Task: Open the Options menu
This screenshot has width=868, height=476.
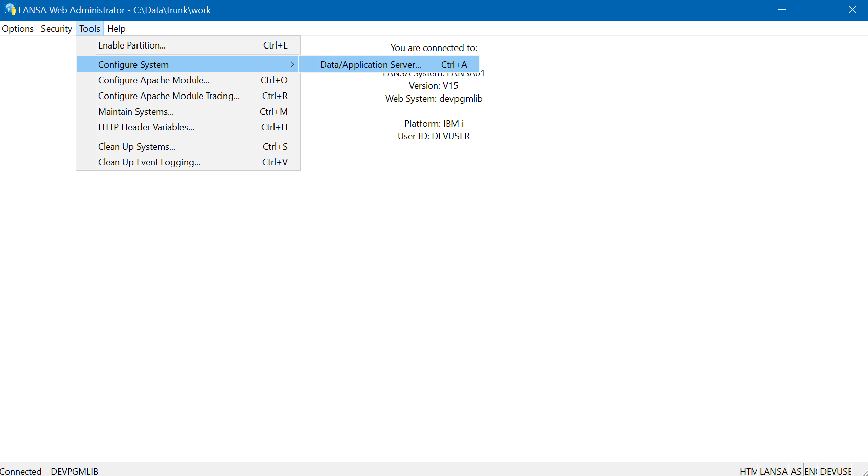Action: tap(18, 29)
